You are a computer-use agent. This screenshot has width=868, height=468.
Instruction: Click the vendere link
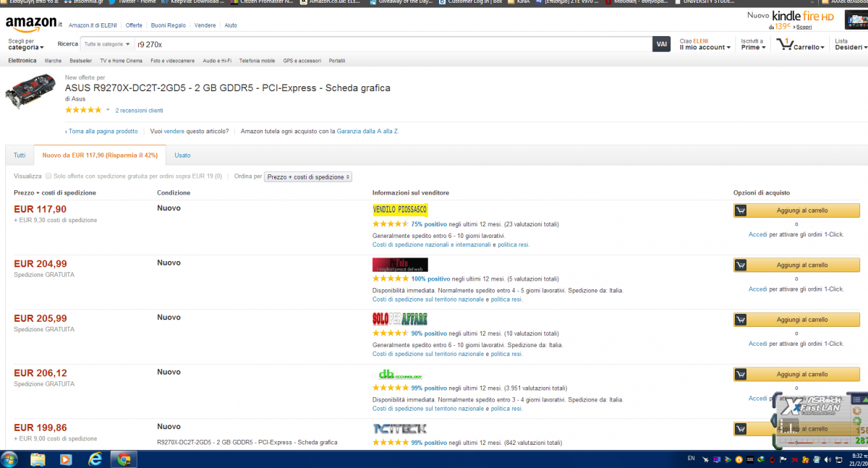pyautogui.click(x=174, y=131)
